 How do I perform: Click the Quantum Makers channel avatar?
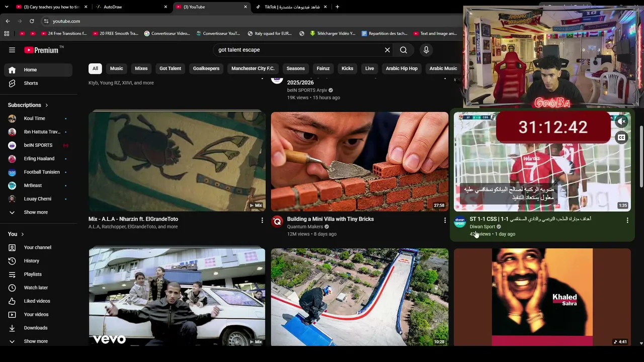(277, 222)
